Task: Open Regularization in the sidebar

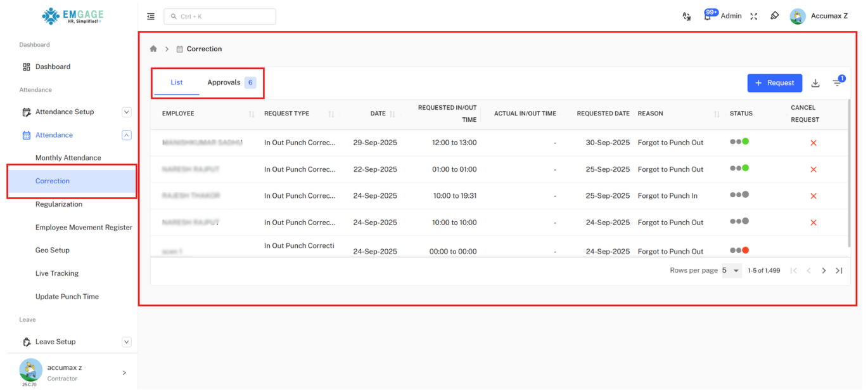Action: [59, 204]
